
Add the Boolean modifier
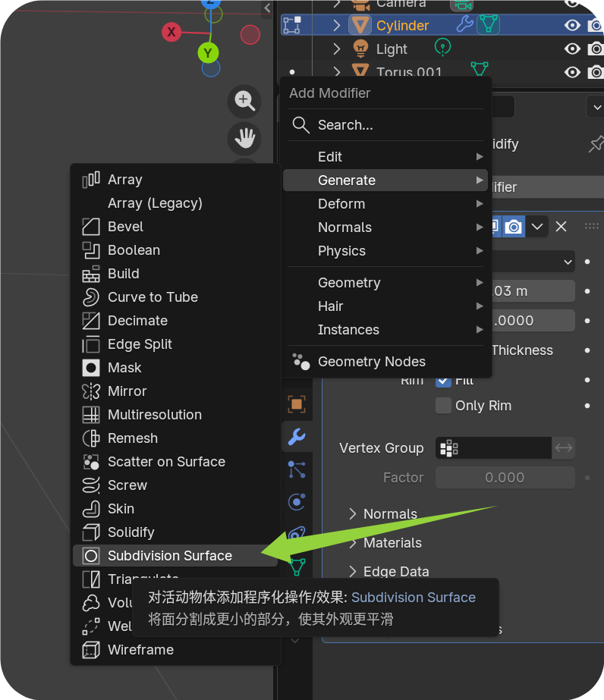175,250
